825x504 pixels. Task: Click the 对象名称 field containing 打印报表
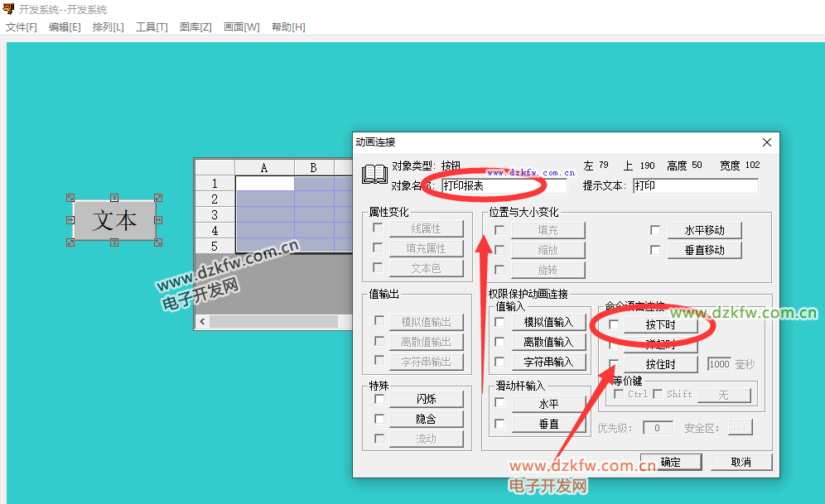(x=503, y=186)
